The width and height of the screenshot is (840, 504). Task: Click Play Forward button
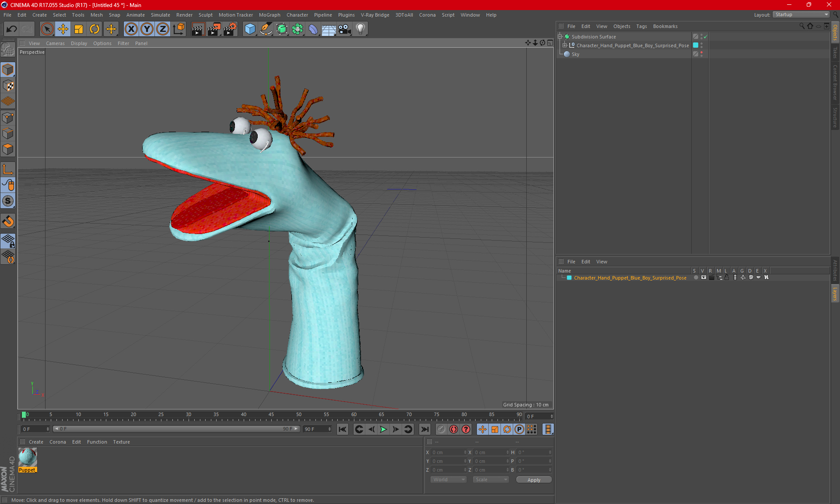[x=383, y=429]
